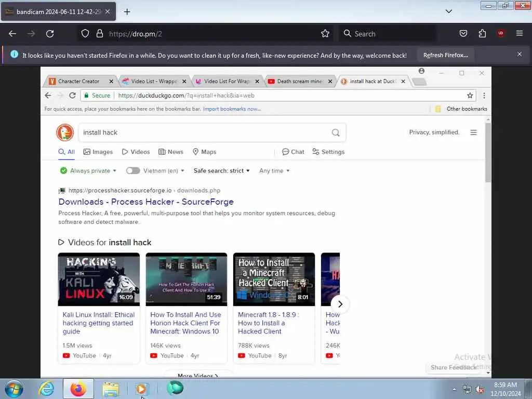Open Windows Media Player taskbar icon

[141, 389]
